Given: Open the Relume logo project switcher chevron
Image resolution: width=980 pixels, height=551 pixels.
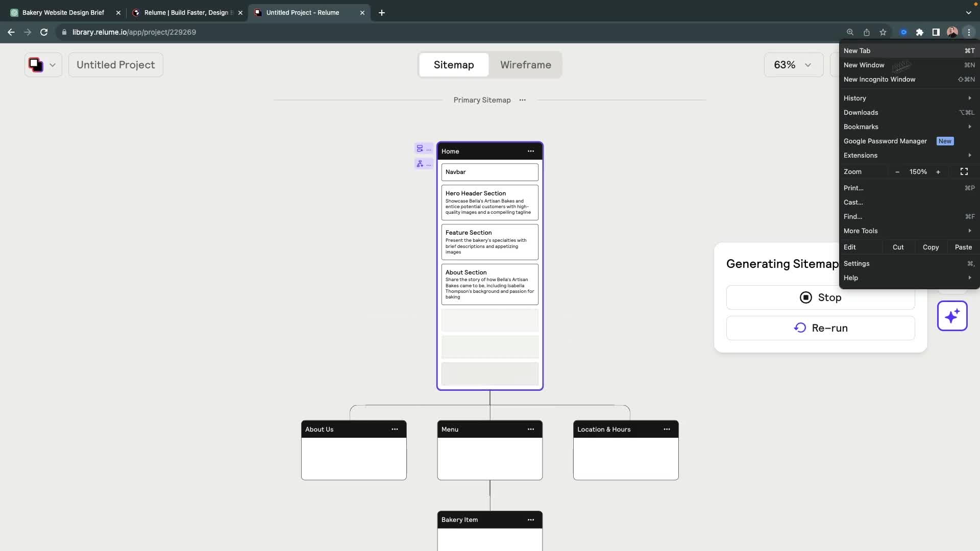Looking at the screenshot, I should 52,65.
